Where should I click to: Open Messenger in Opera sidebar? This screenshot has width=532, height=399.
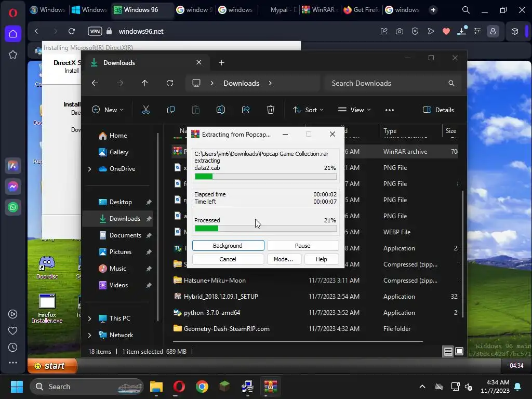coord(13,187)
